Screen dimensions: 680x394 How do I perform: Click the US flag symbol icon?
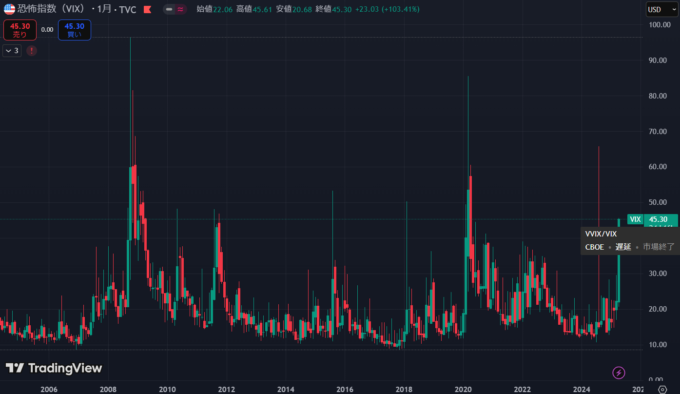coord(9,9)
